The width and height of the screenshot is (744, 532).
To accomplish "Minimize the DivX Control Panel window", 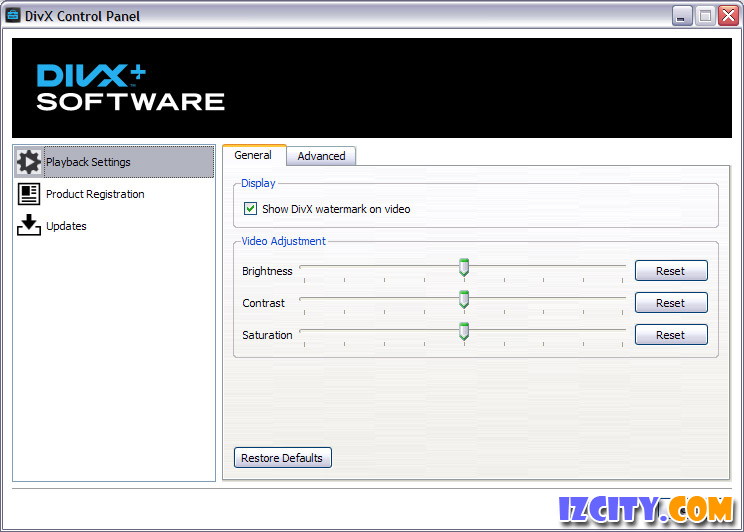I will pyautogui.click(x=682, y=16).
